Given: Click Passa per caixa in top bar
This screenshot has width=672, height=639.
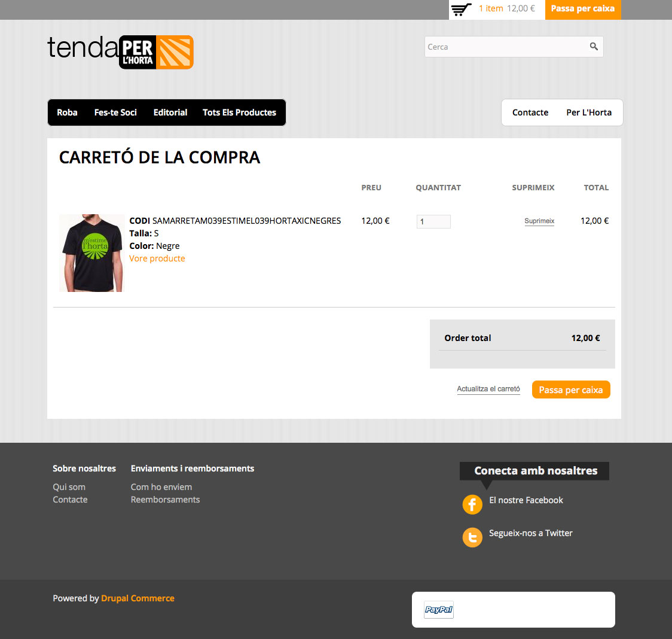Looking at the screenshot, I should (x=583, y=10).
